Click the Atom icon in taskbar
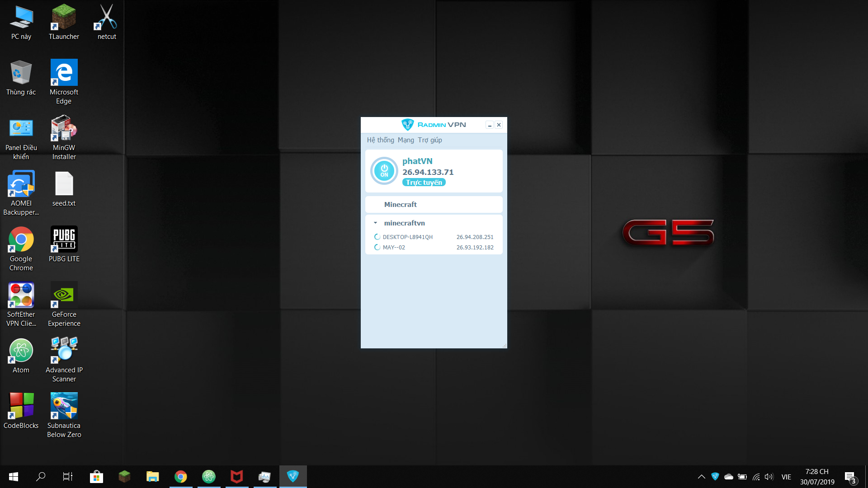 208,476
